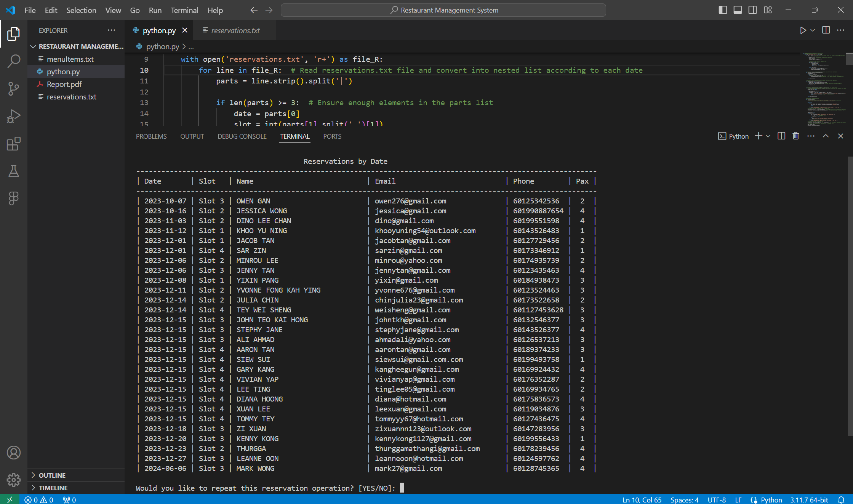Open the Testing flask view
This screenshot has width=853, height=504.
tap(14, 171)
